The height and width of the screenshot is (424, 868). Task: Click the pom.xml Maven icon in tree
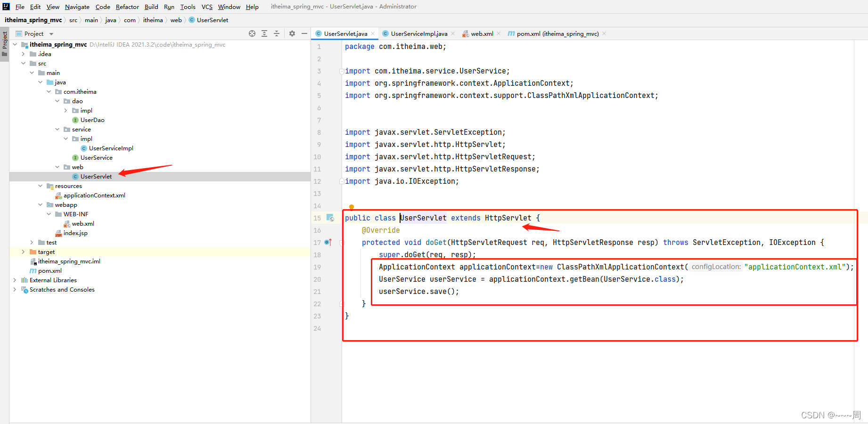[33, 271]
